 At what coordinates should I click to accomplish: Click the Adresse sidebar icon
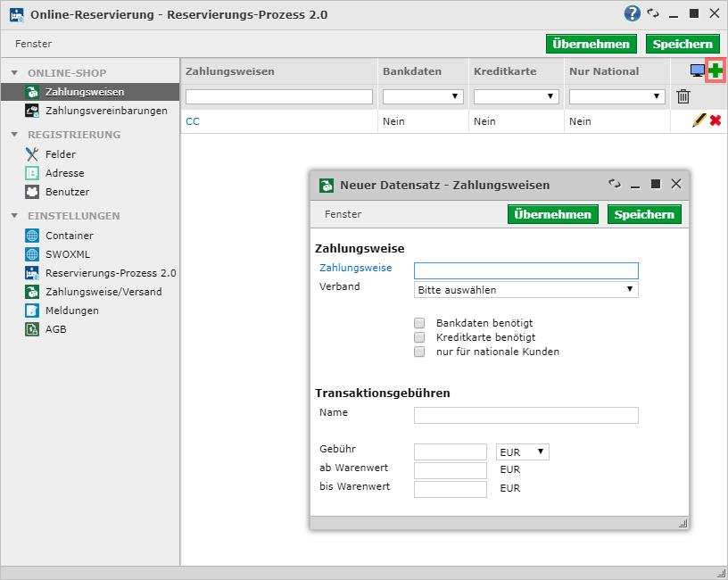[32, 173]
